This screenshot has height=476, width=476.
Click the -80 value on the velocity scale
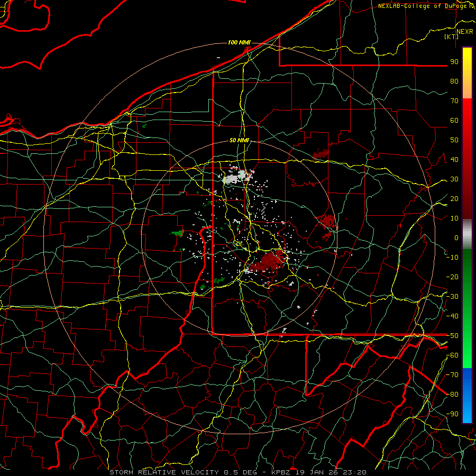tap(452, 395)
